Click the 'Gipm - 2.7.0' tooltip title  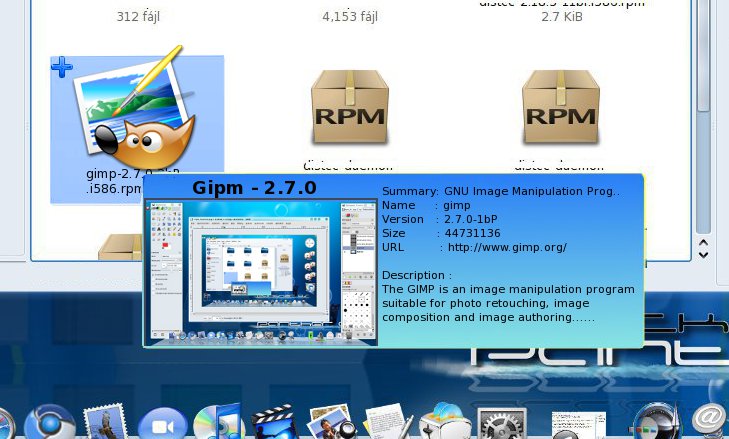(x=254, y=188)
